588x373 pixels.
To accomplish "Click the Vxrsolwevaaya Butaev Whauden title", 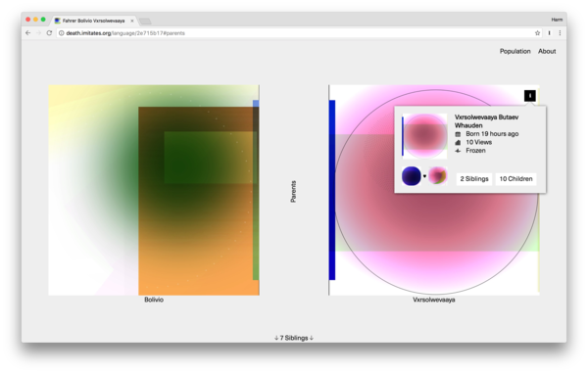I will pyautogui.click(x=486, y=121).
